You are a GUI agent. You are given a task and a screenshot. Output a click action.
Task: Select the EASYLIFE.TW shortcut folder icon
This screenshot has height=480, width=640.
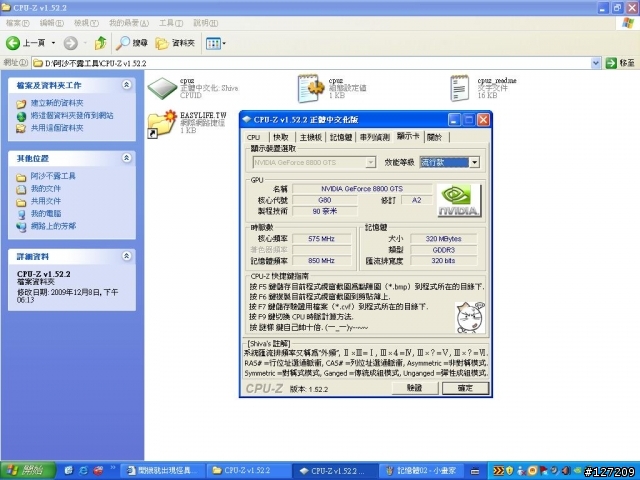point(162,124)
